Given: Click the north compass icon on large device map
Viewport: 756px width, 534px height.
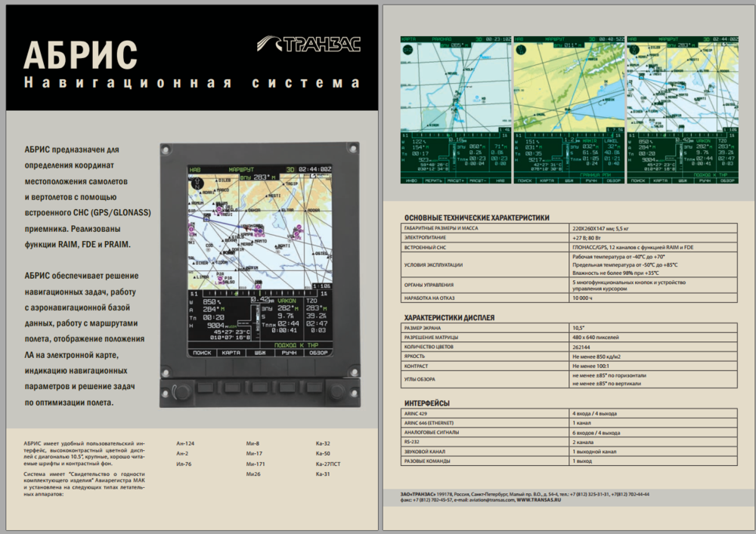Looking at the screenshot, I should pyautogui.click(x=197, y=183).
